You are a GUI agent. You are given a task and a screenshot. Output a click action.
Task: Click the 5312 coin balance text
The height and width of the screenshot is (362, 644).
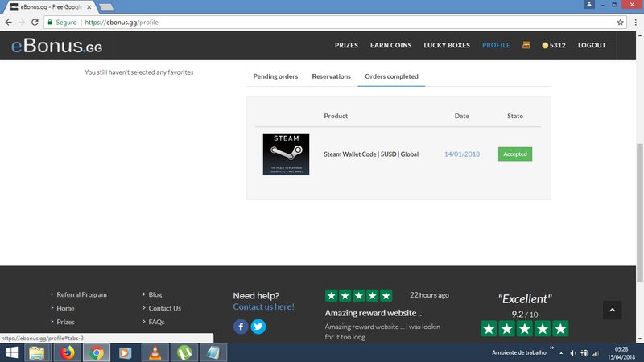point(557,45)
